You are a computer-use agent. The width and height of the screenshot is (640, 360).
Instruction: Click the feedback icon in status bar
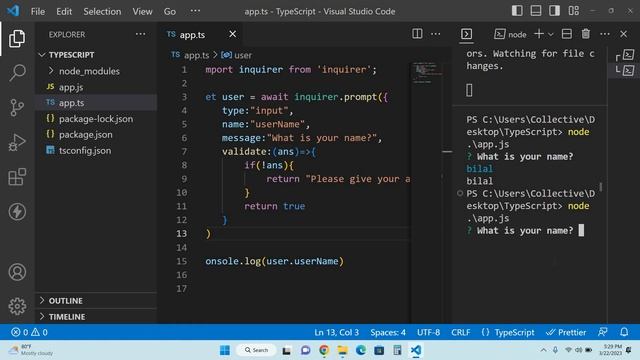(x=603, y=332)
